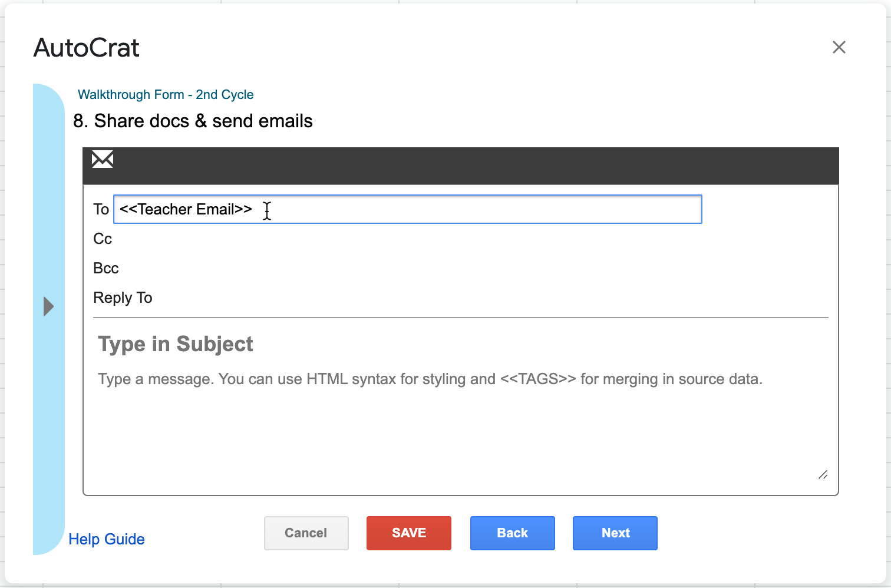Open the Help Guide
Image resolution: width=891 pixels, height=588 pixels.
pyautogui.click(x=106, y=539)
